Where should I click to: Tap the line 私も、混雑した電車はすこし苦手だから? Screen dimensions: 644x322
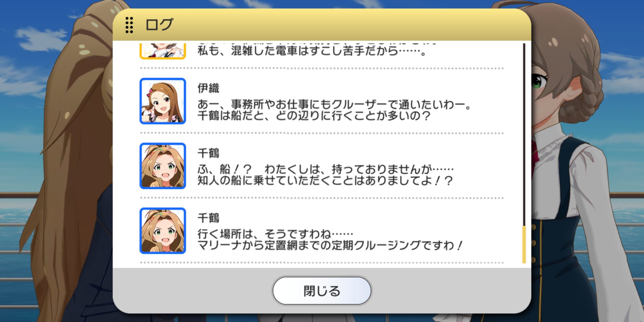coord(312,51)
